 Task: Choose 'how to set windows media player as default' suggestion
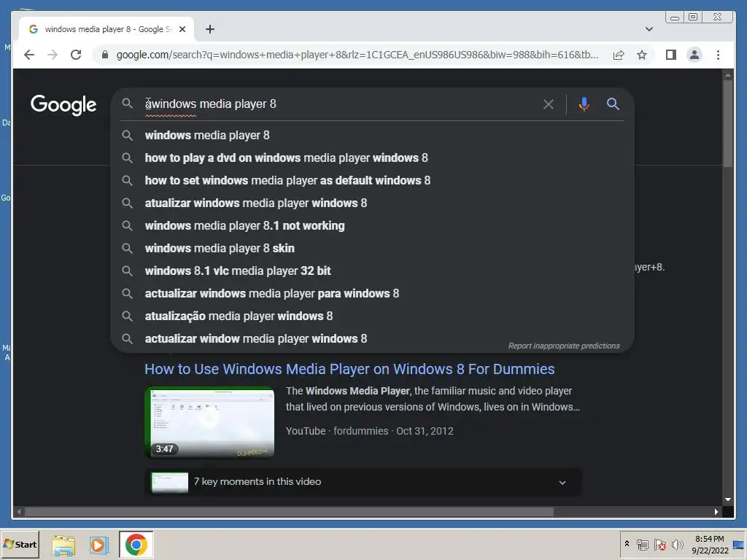(x=372, y=181)
